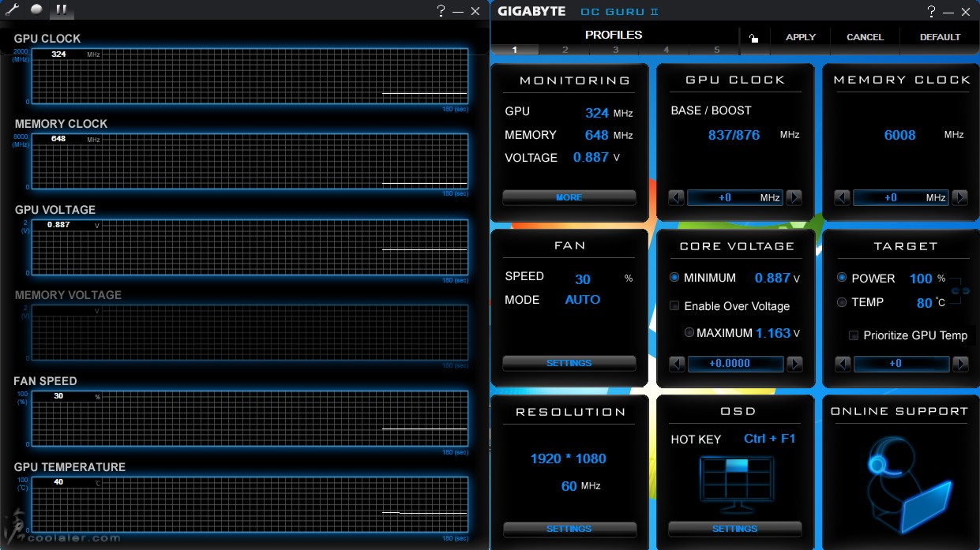Open fan SETTINGS button
Screen dimensions: 980x550
tap(569, 363)
